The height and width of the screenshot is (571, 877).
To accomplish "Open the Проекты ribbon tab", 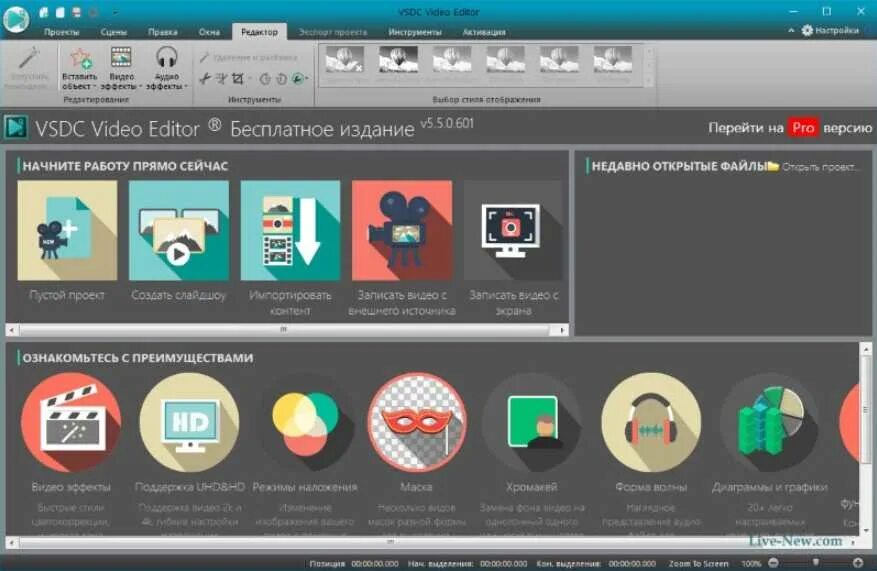I will (x=62, y=32).
